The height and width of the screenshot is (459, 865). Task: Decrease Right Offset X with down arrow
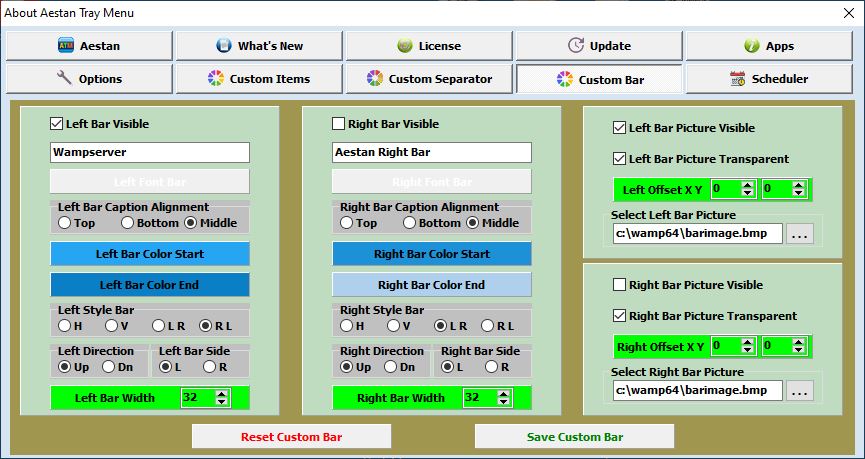(x=748, y=350)
